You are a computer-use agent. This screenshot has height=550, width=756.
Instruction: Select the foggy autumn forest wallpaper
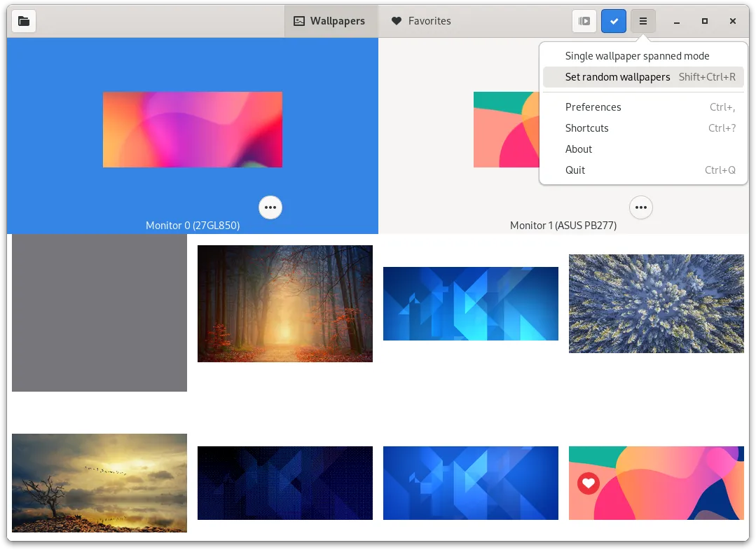[284, 303]
